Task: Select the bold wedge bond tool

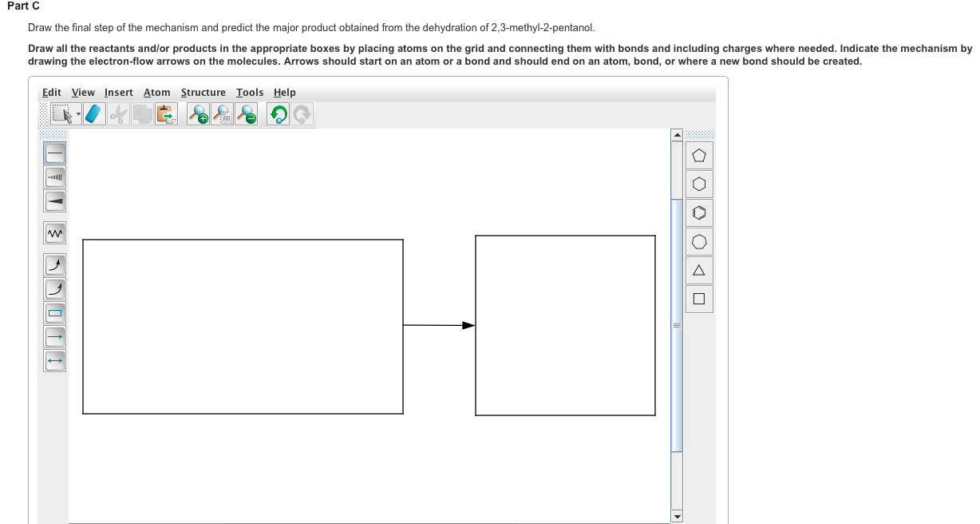Action: 54,200
